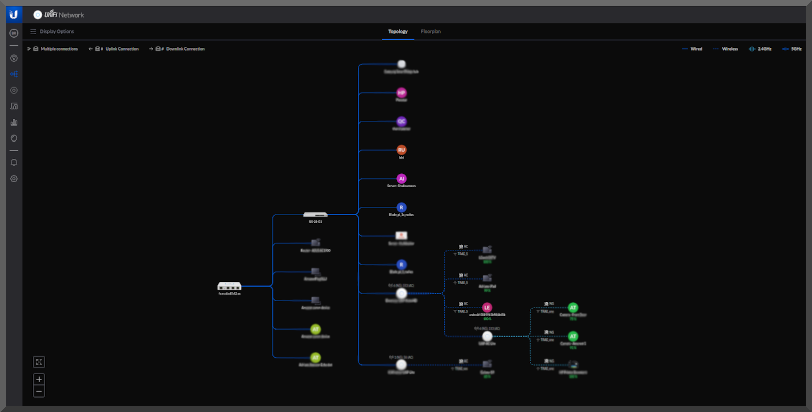This screenshot has width=812, height=412.
Task: Click the fit-to-screen icon above zoom controls
Action: [x=39, y=361]
